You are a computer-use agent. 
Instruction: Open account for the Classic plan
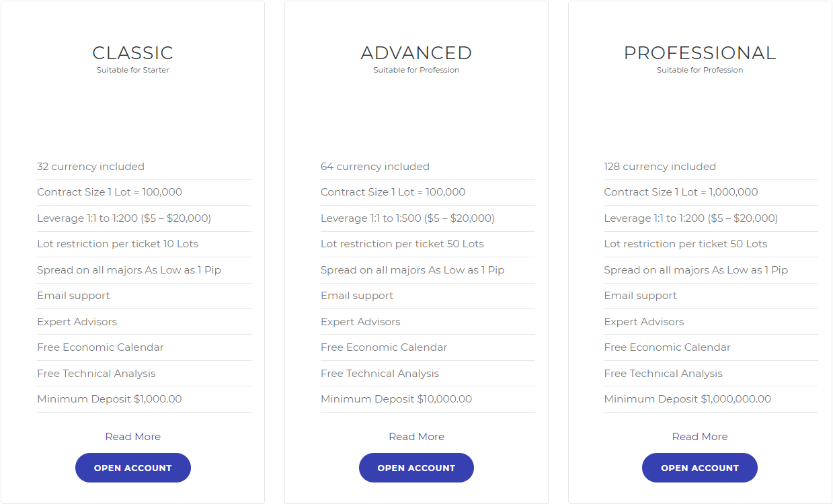[133, 468]
